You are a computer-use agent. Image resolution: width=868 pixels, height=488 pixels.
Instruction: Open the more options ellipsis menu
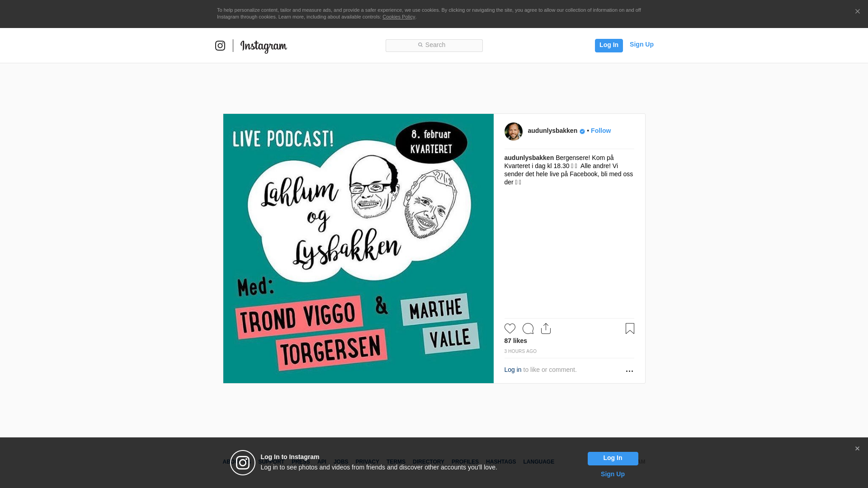pos(629,371)
